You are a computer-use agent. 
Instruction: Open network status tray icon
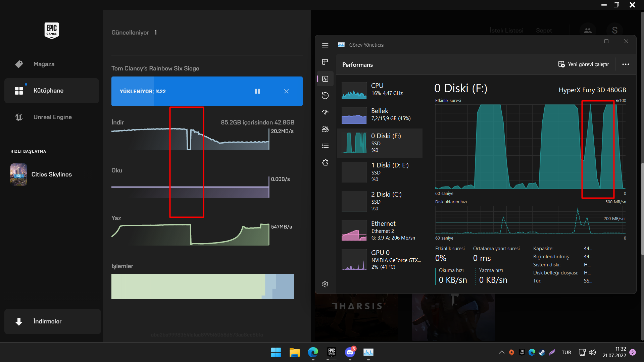point(582,352)
